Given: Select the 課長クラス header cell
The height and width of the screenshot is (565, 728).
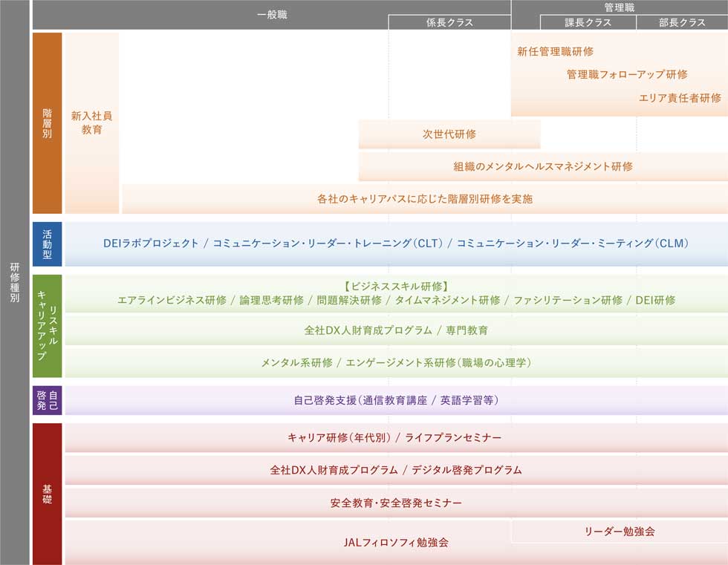Looking at the screenshot, I should (588, 22).
